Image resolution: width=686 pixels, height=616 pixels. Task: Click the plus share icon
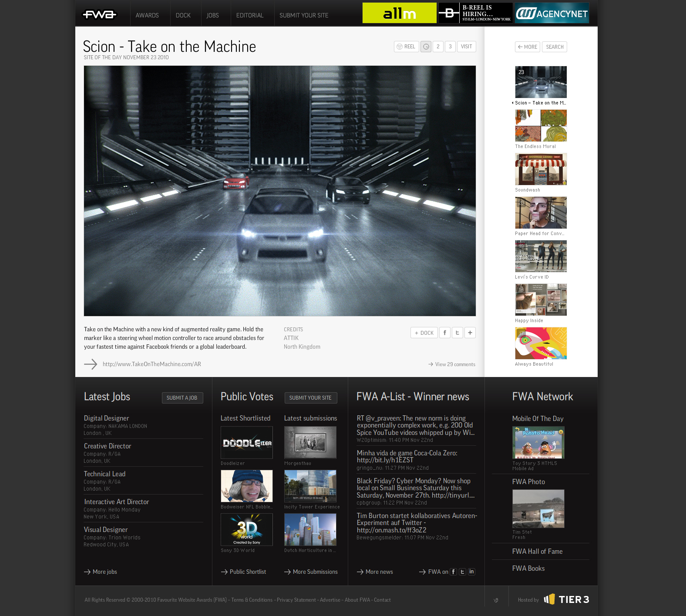coord(470,333)
